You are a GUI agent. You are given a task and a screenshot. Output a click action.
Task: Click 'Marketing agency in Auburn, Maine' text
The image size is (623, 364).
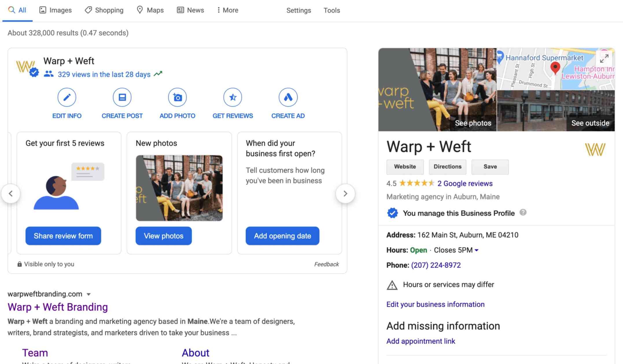point(443,197)
